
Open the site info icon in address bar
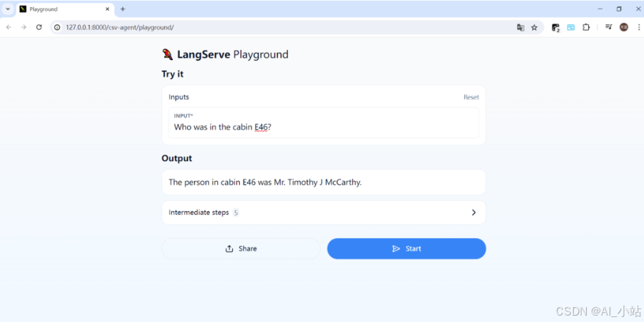pyautogui.click(x=57, y=27)
